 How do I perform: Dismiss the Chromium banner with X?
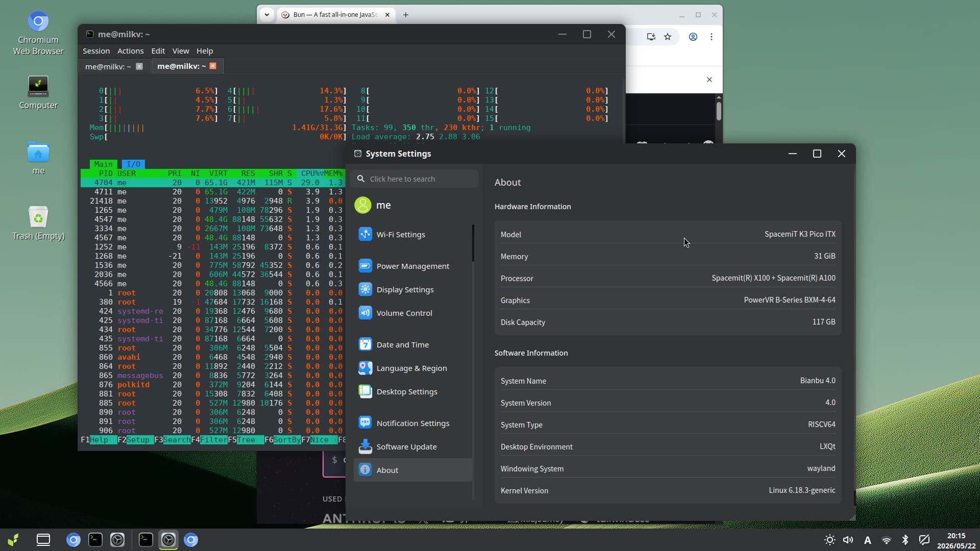coord(709,80)
